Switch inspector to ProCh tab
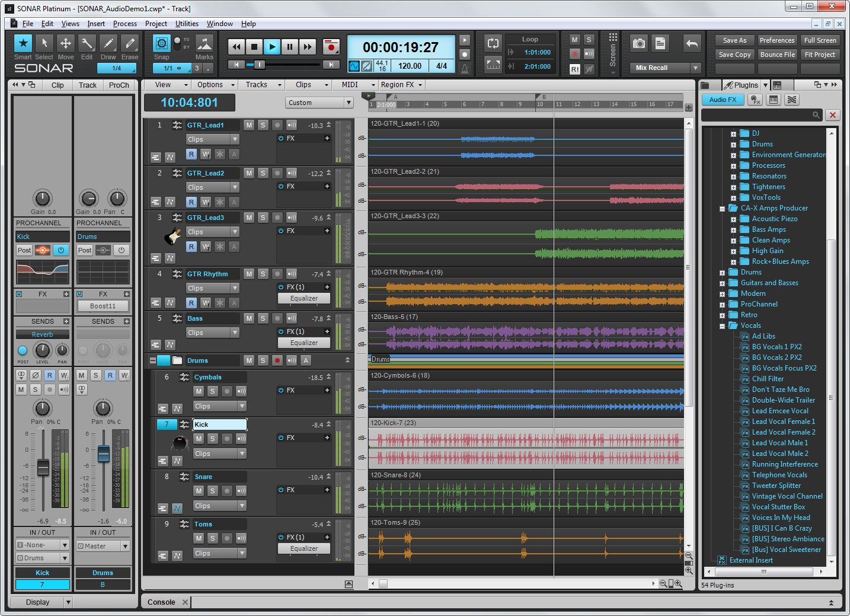The width and height of the screenshot is (850, 616). coord(119,85)
